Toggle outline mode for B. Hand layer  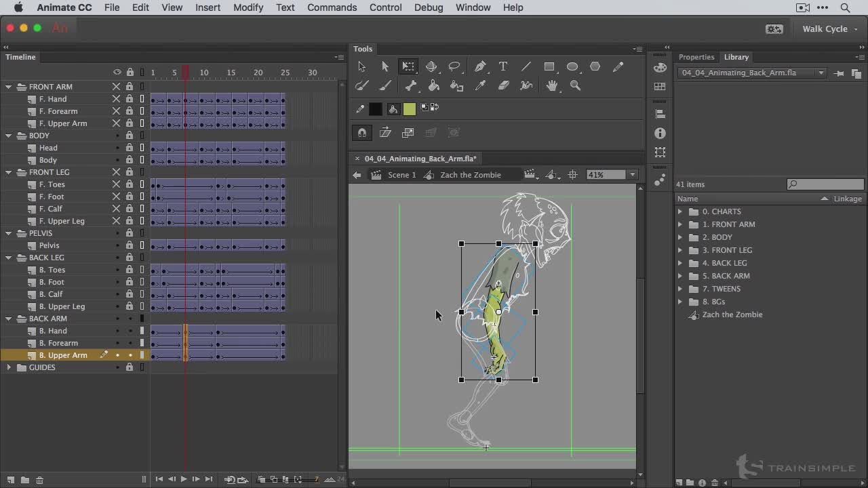coord(142,331)
